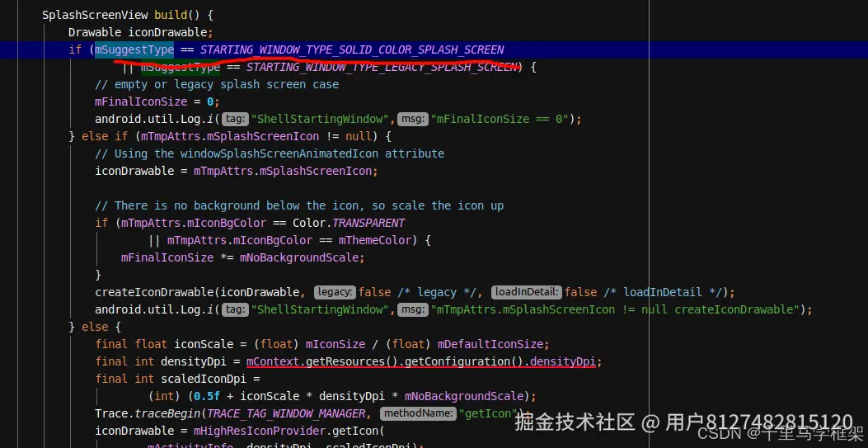This screenshot has height=448, width=868.
Task: Click the iconScale variable in the 'final float' line
Action: point(204,344)
